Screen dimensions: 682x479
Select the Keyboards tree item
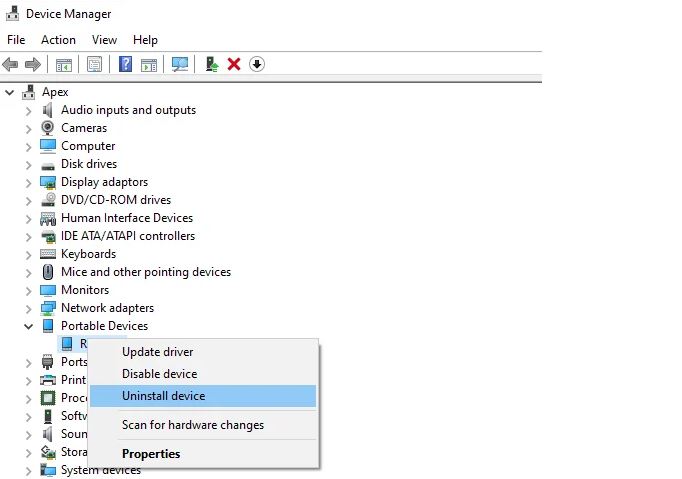click(88, 254)
